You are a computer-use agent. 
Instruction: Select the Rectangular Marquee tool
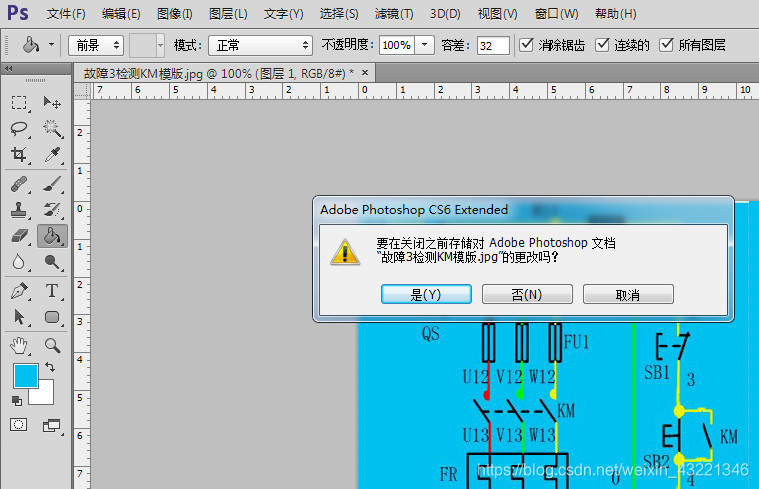(x=19, y=103)
